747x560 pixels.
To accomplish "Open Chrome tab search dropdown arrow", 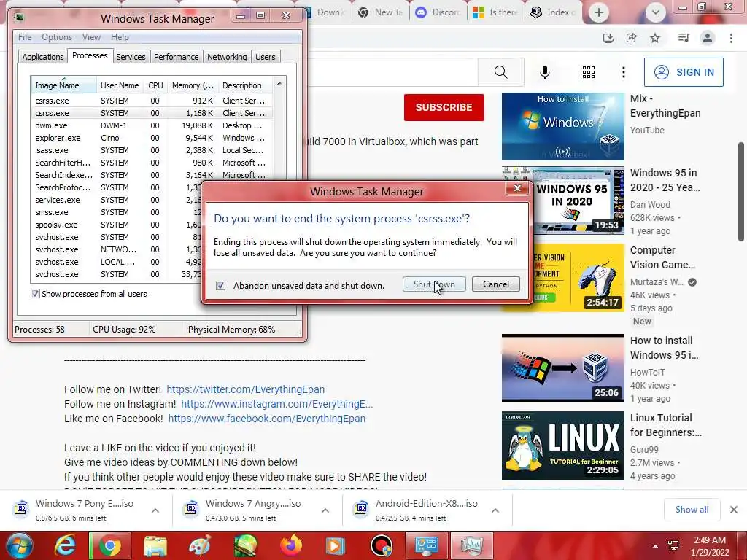I will (656, 12).
